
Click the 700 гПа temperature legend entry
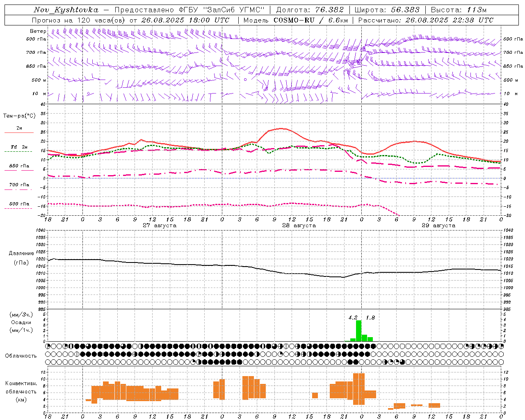(19, 185)
